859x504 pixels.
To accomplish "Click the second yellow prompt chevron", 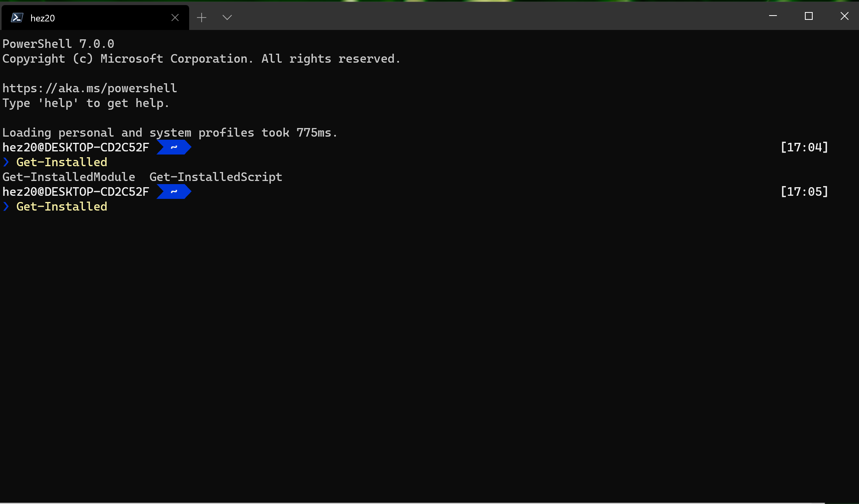I will point(6,206).
